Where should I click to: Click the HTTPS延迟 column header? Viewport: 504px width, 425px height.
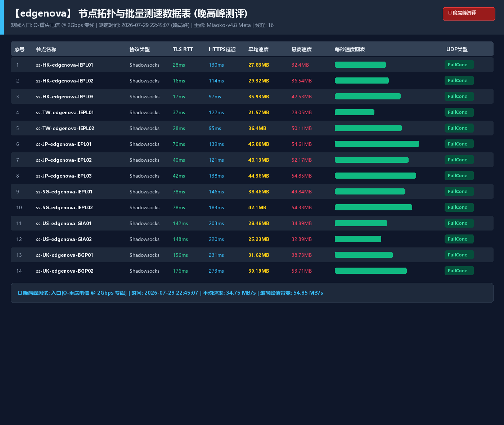click(x=222, y=49)
